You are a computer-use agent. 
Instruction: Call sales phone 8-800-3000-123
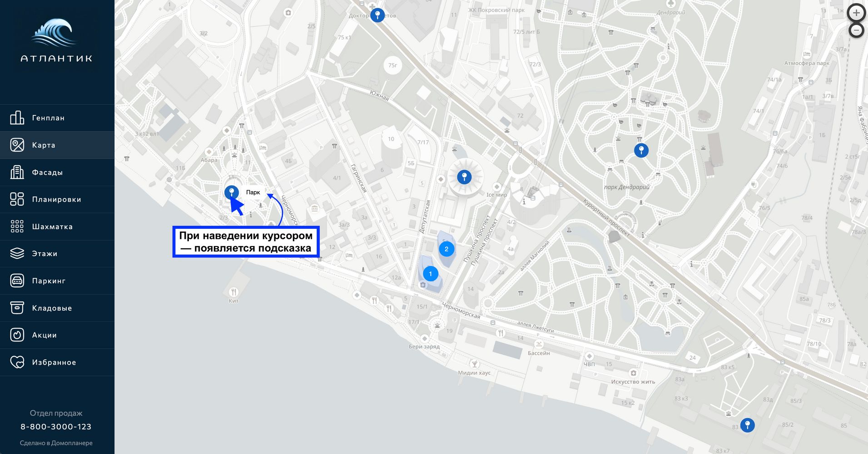coord(56,427)
